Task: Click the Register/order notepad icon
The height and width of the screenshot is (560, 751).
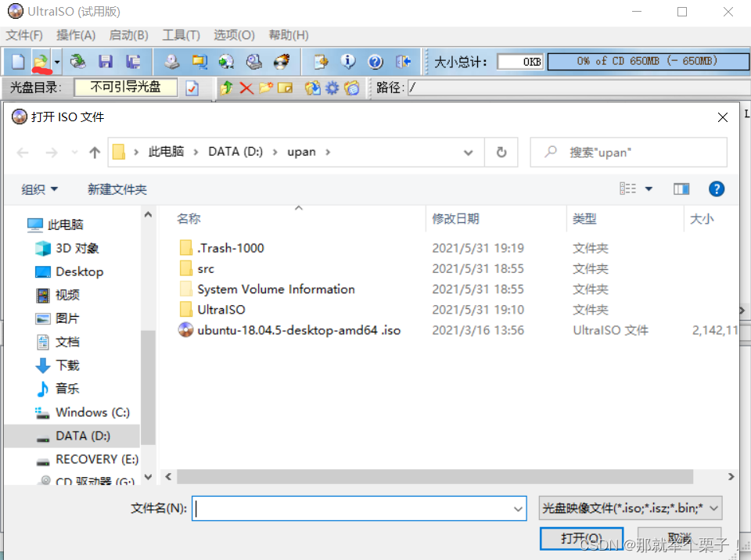Action: pyautogui.click(x=321, y=61)
